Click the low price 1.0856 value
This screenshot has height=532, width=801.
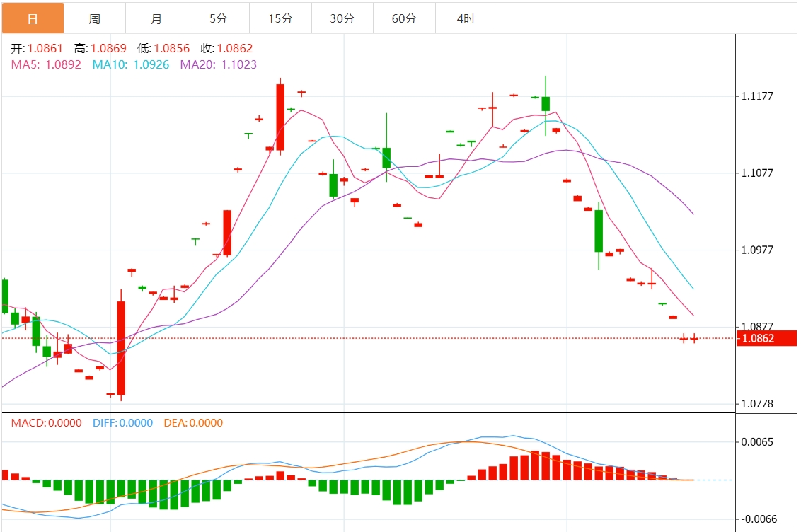click(172, 49)
